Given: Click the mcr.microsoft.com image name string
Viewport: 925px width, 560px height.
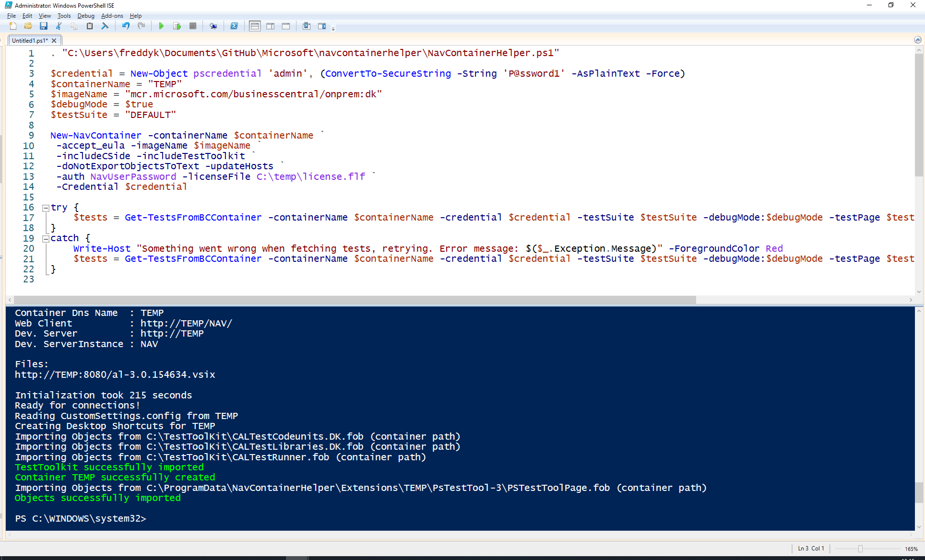Looking at the screenshot, I should [253, 94].
